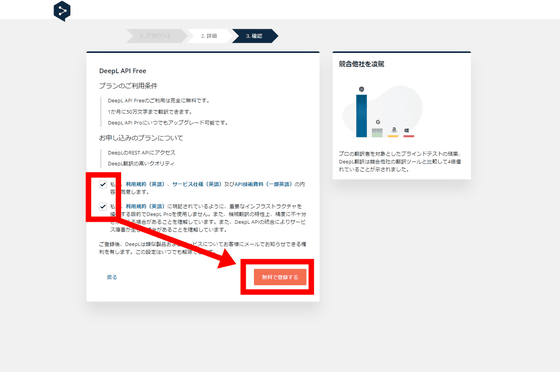This screenshot has height=372, width=560.
Task: Click the DeepL API Free heading
Action: 122,71
